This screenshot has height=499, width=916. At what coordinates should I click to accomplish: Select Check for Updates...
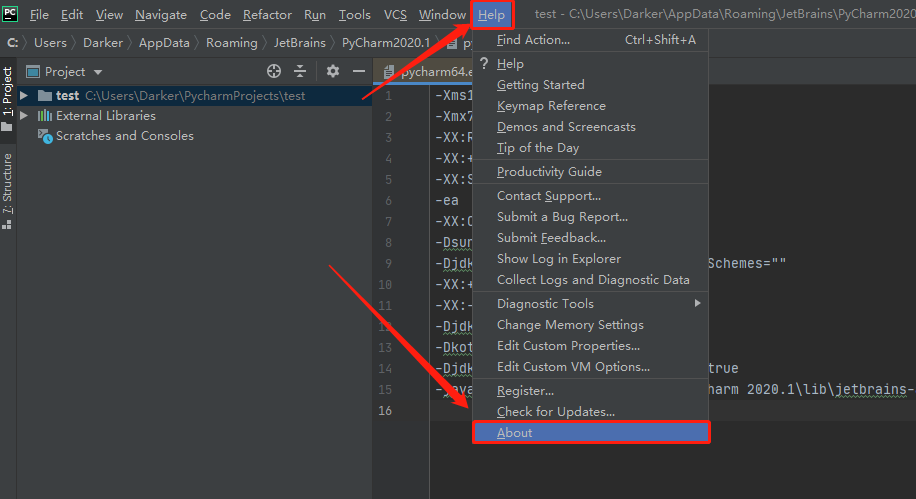click(x=590, y=412)
